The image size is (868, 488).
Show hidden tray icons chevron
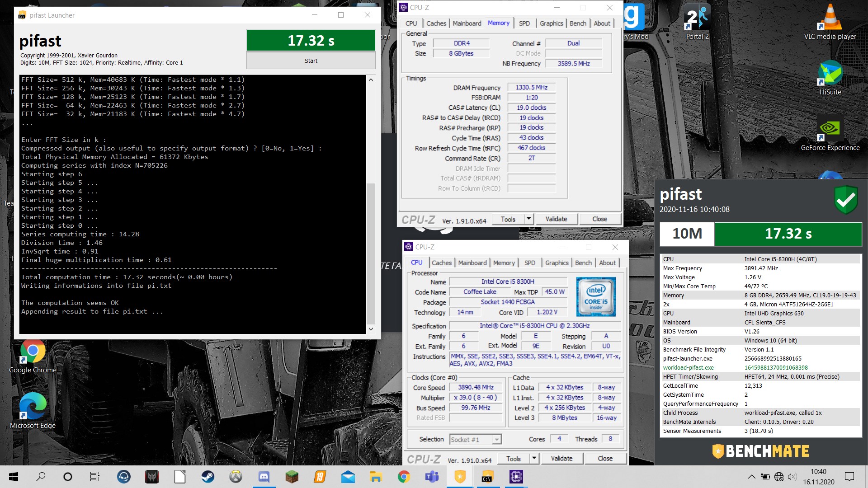(x=751, y=477)
